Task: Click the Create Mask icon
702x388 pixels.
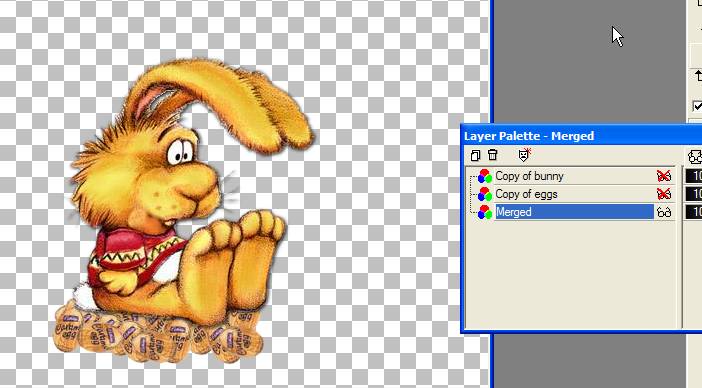Action: [523, 155]
